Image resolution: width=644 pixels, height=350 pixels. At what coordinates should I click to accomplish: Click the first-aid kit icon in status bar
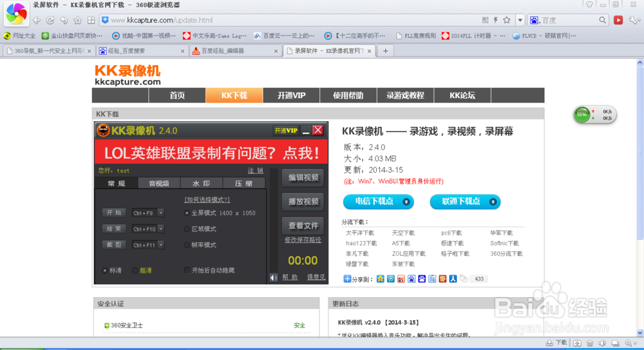pos(577,343)
